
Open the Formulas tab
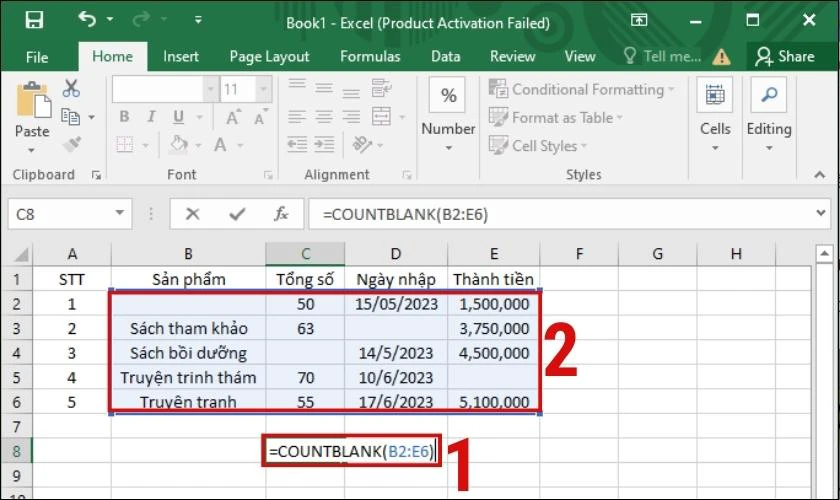pos(370,57)
